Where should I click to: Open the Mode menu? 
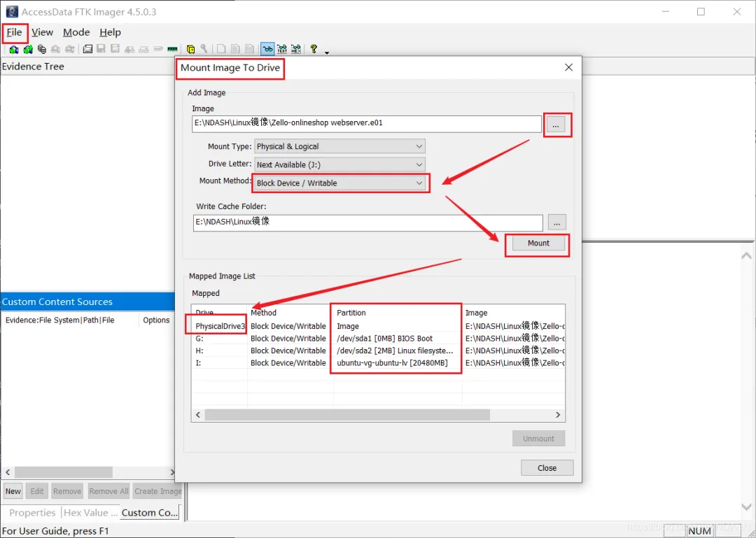point(76,32)
